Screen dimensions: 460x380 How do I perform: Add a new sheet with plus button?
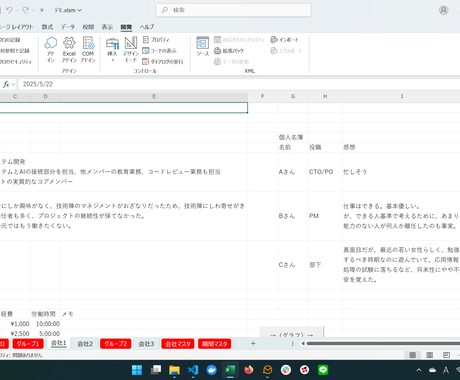point(253,343)
